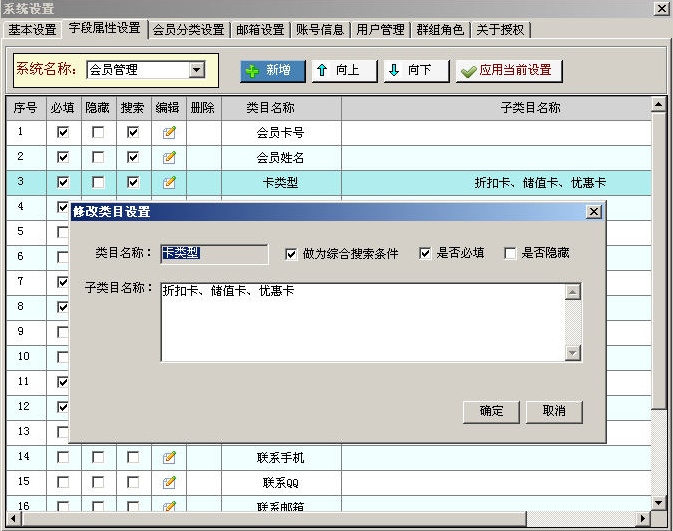Check 隐藏 for row 1 会员卡号
673x531 pixels.
[98, 132]
